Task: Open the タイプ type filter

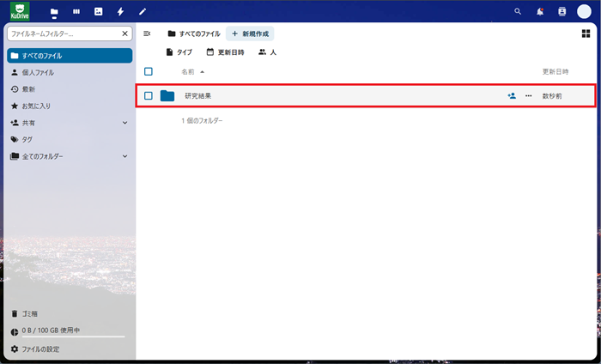Action: (179, 52)
